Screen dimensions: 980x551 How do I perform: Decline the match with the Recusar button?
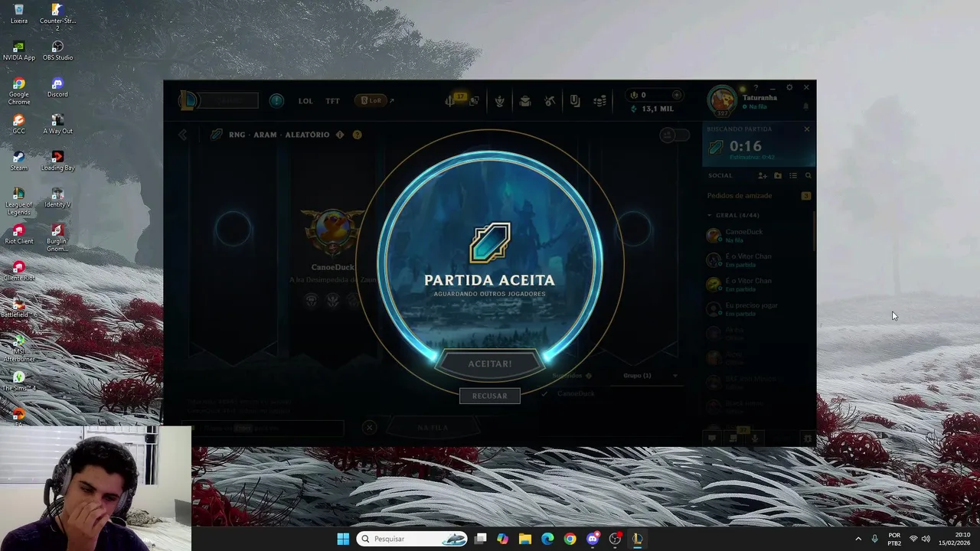coord(489,396)
